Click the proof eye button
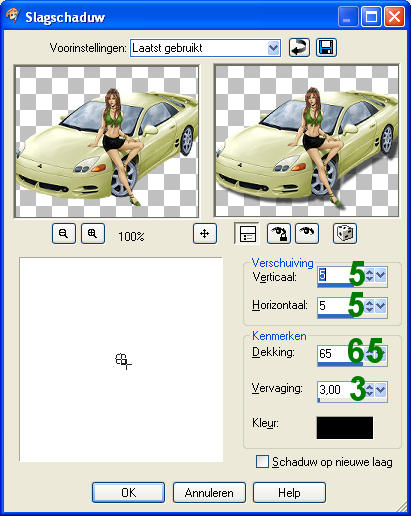This screenshot has width=411, height=516. coord(307,233)
